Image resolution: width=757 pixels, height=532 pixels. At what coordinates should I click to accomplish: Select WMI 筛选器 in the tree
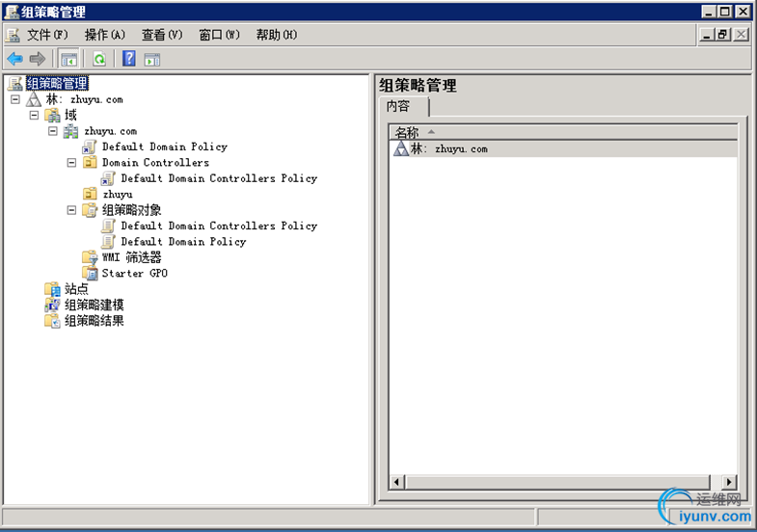[131, 257]
